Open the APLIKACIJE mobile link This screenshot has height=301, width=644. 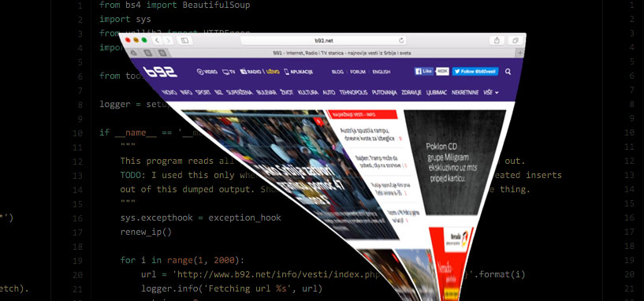click(299, 72)
